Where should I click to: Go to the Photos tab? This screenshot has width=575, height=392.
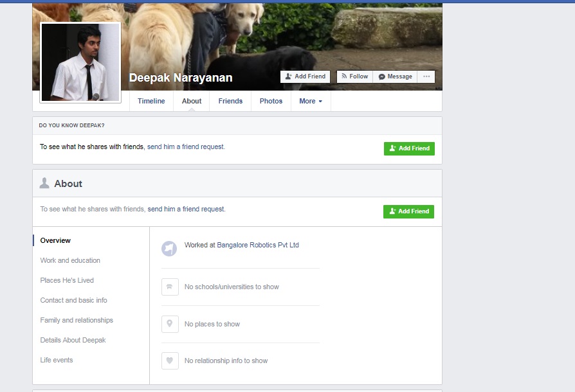point(271,101)
